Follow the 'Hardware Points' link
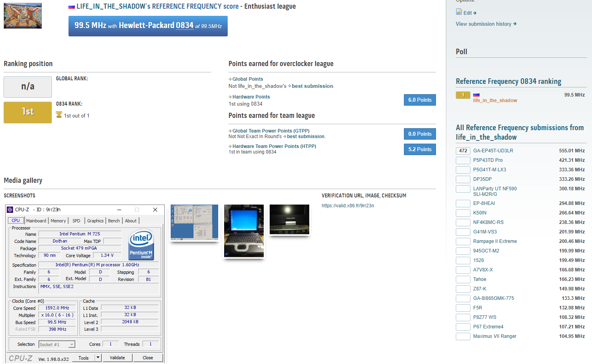 (x=251, y=97)
